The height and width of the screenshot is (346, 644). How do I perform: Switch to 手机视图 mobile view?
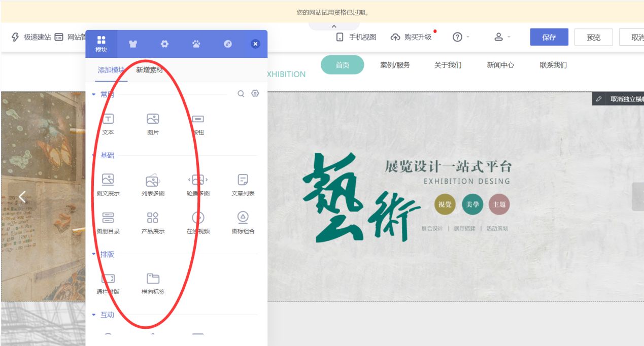pos(356,37)
